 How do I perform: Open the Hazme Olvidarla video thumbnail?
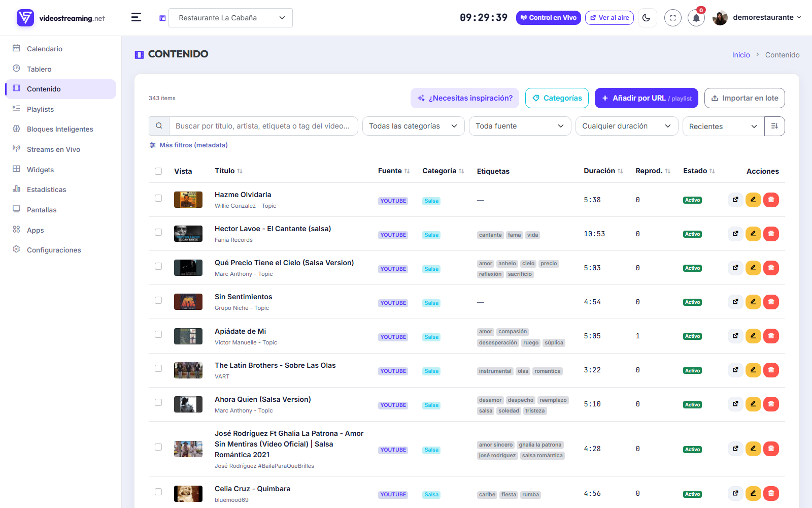point(188,200)
